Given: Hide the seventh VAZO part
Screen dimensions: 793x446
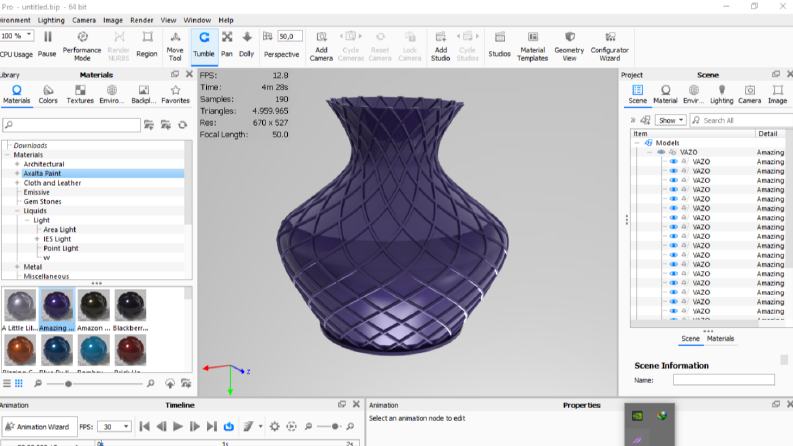Looking at the screenshot, I should pos(673,218).
